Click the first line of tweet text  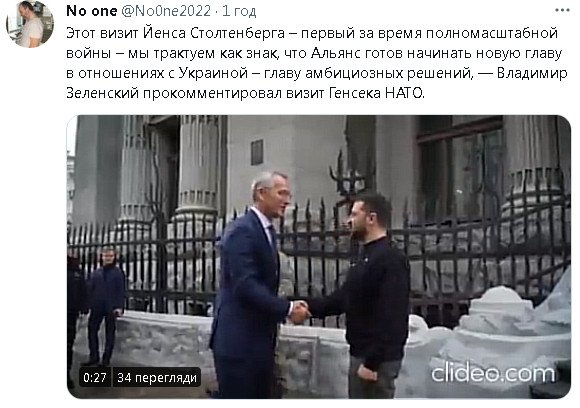point(312,33)
